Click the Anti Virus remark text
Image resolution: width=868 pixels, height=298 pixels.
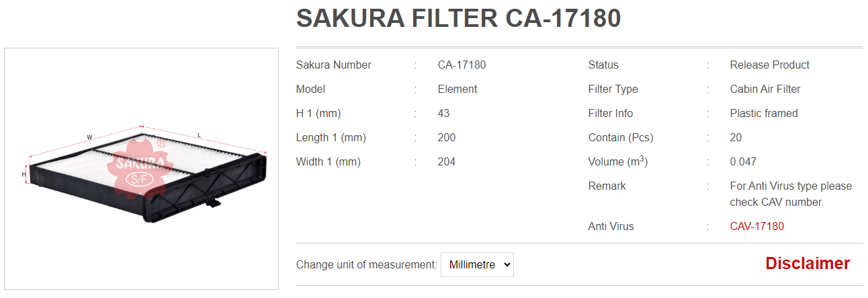tap(791, 194)
